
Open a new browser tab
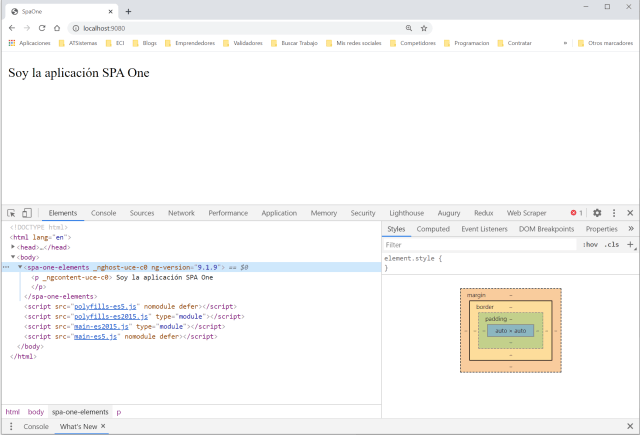[128, 11]
